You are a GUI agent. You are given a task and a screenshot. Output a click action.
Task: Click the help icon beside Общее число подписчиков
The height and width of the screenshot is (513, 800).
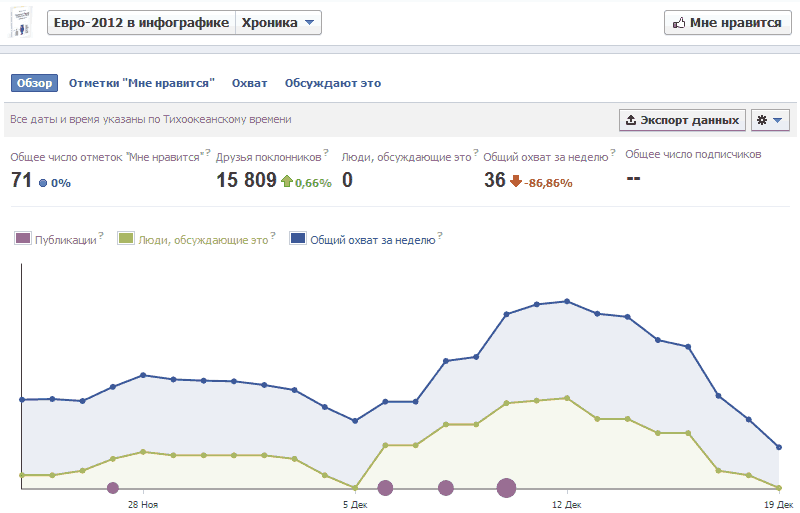[766, 152]
